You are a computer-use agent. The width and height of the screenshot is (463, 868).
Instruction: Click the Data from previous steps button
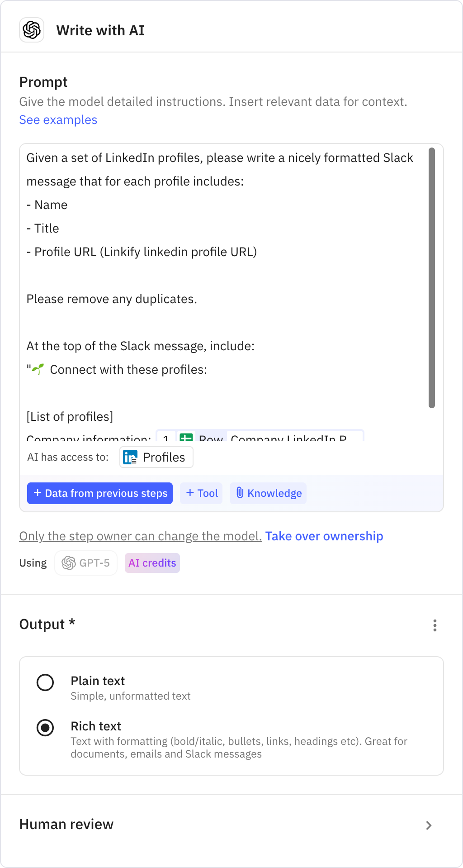click(100, 493)
